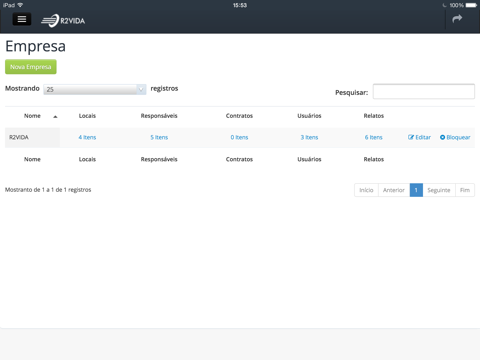This screenshot has height=360, width=480.
Task: Sort by Nome ascending arrow
Action: tap(55, 116)
